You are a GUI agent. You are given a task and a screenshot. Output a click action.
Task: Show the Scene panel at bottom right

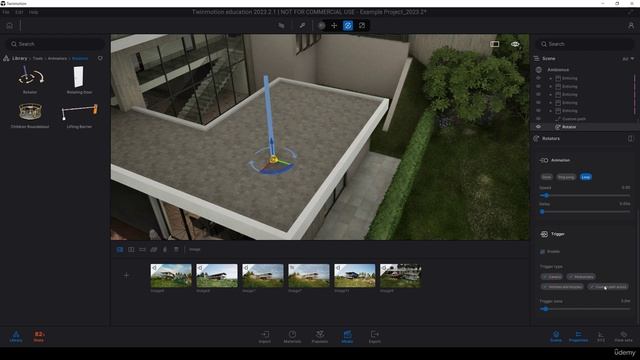coord(556,336)
